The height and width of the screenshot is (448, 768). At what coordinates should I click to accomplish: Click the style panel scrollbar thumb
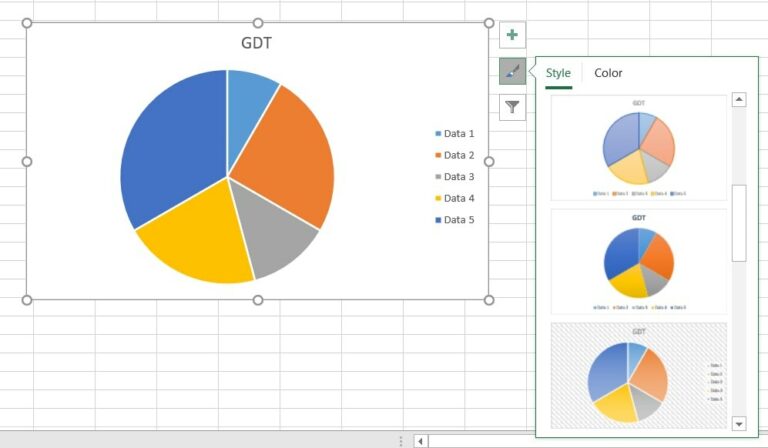pyautogui.click(x=739, y=222)
